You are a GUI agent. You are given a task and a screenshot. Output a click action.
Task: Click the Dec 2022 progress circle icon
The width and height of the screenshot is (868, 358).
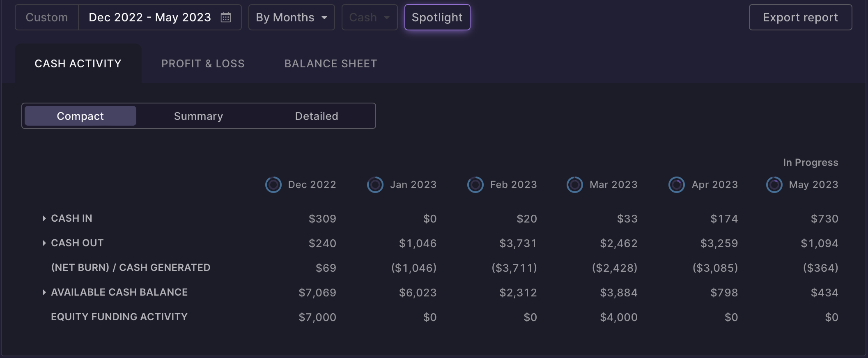[x=273, y=185]
